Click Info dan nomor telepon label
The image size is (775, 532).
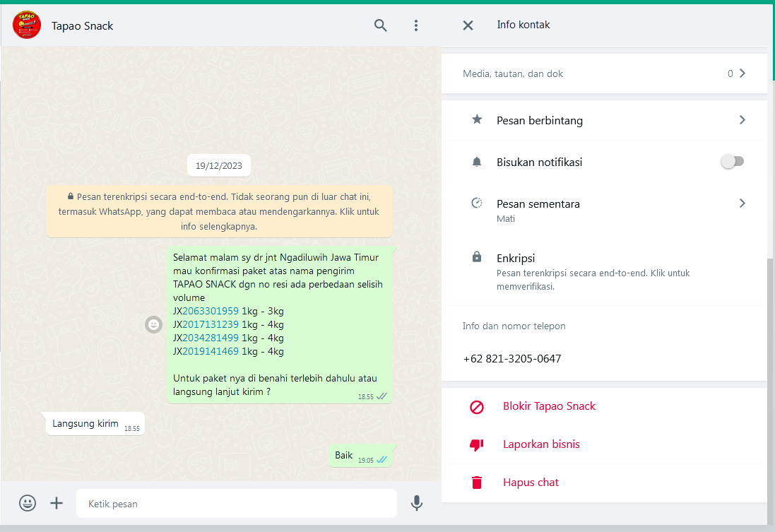[514, 326]
